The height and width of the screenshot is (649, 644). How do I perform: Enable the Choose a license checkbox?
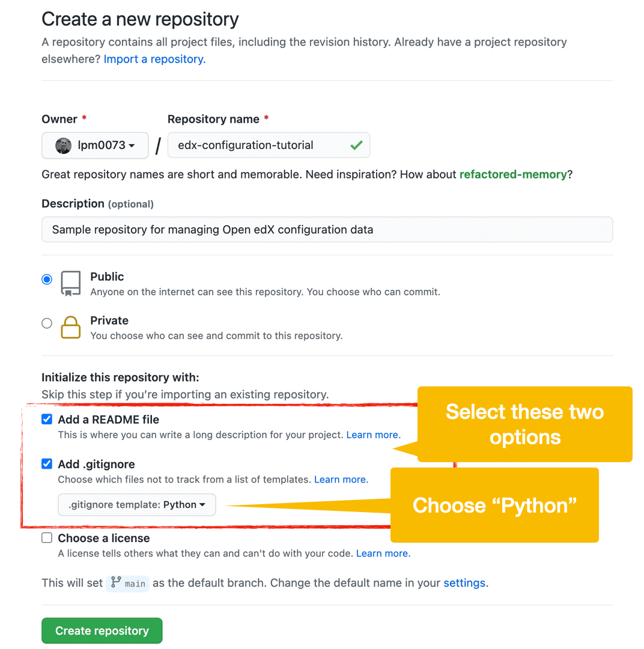(47, 538)
